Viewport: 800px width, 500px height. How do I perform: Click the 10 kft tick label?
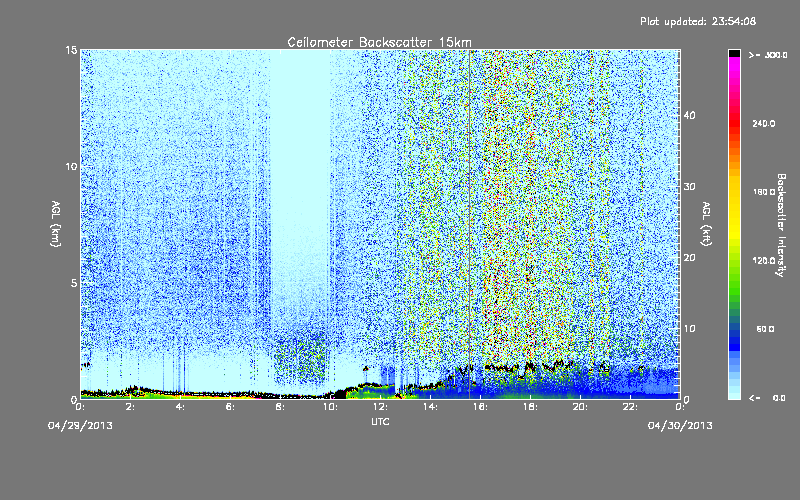coord(689,329)
